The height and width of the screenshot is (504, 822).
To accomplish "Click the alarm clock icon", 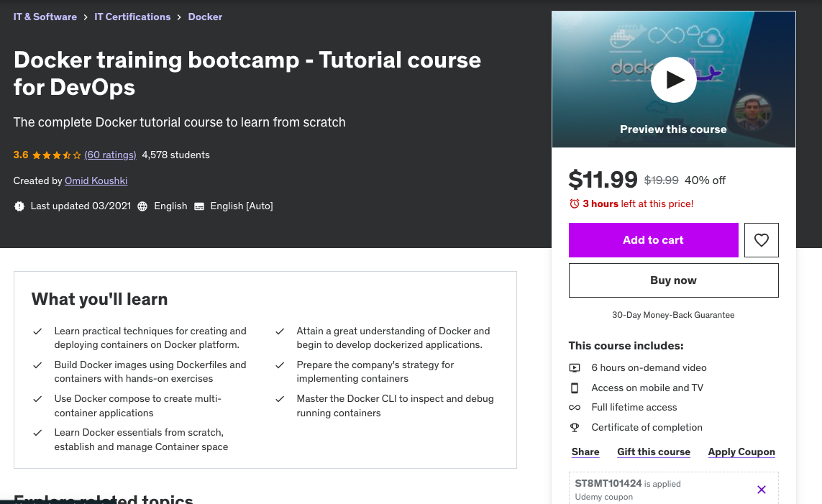I will pos(574,204).
